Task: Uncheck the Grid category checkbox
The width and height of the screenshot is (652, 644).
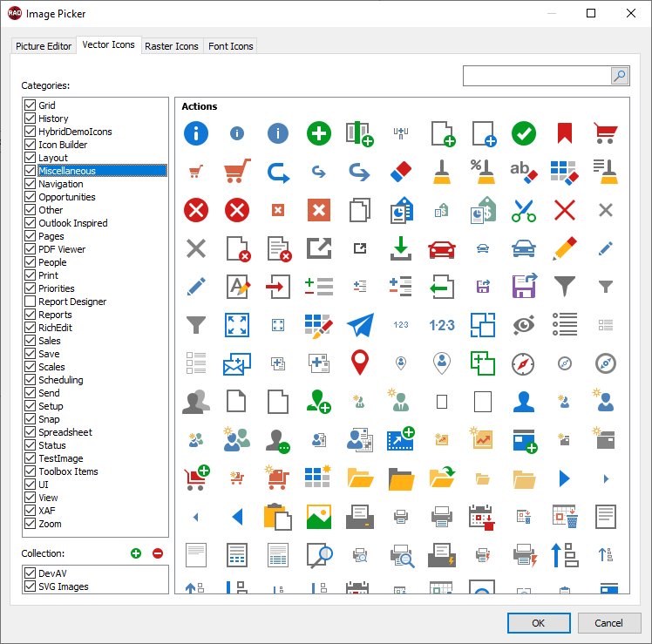Action: pyautogui.click(x=31, y=105)
